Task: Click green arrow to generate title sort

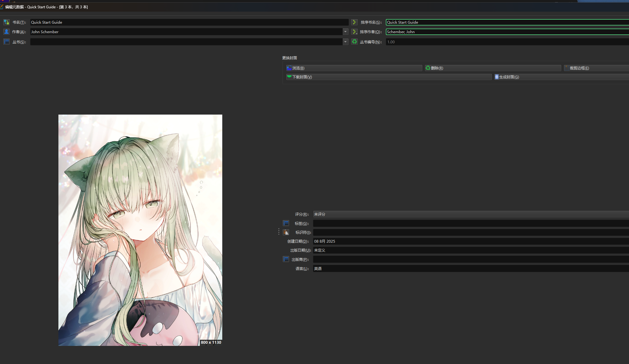Action: (354, 22)
